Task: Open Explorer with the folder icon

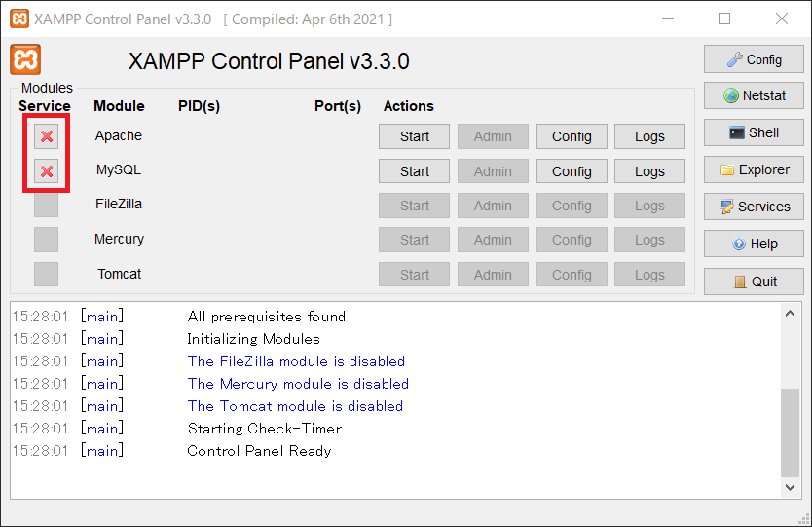Action: [754, 169]
